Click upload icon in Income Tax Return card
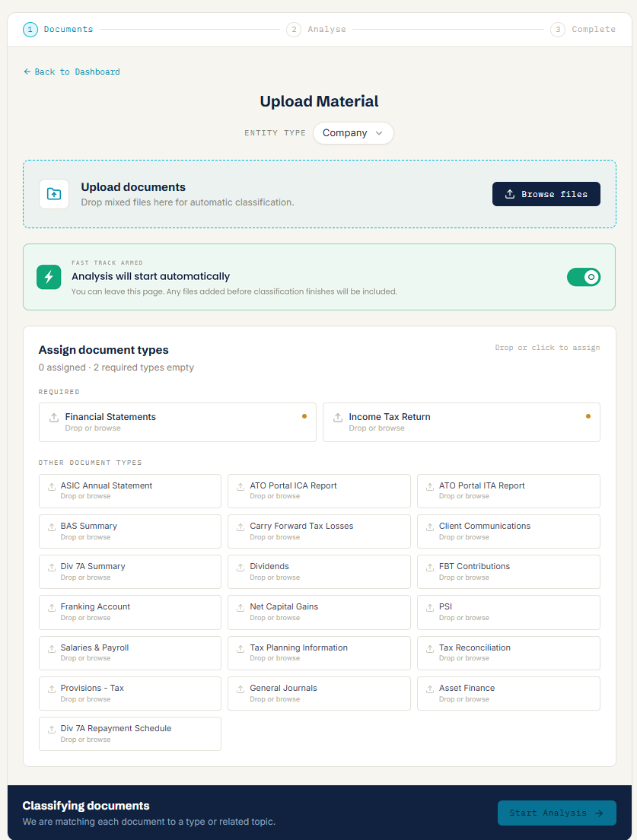 338,417
